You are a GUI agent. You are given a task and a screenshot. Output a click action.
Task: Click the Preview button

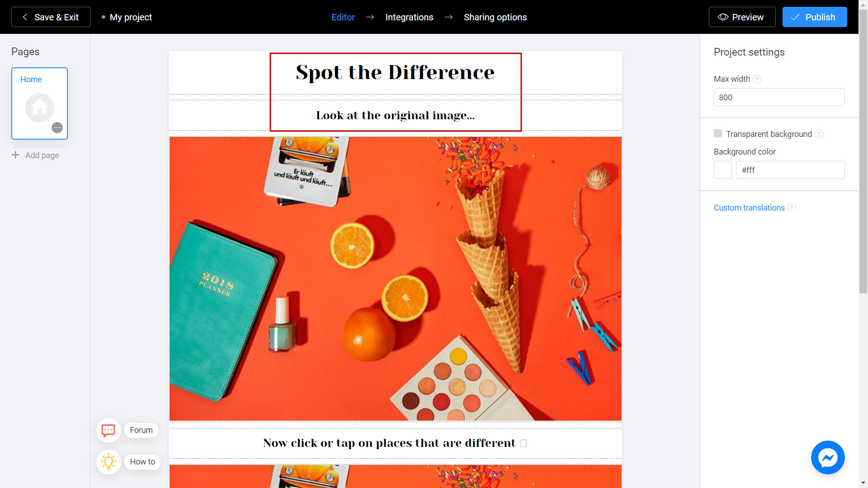tap(741, 17)
